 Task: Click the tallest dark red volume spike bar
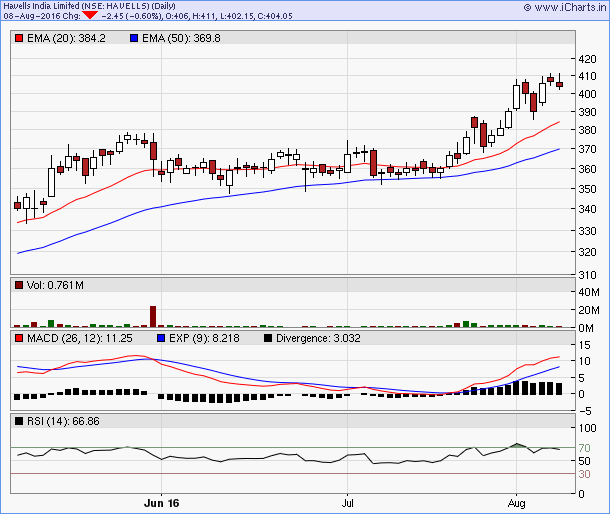pyautogui.click(x=153, y=317)
